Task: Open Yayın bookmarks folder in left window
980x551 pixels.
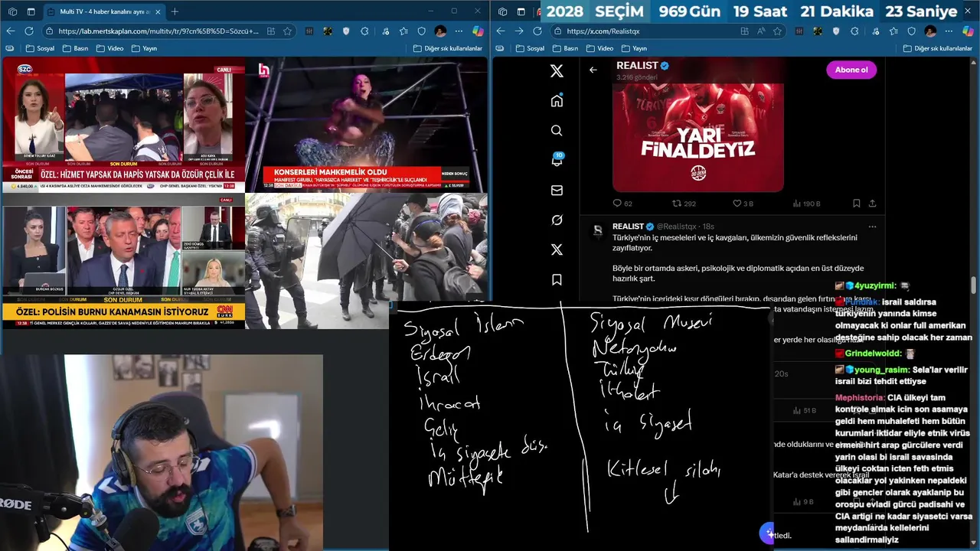Action: click(144, 48)
